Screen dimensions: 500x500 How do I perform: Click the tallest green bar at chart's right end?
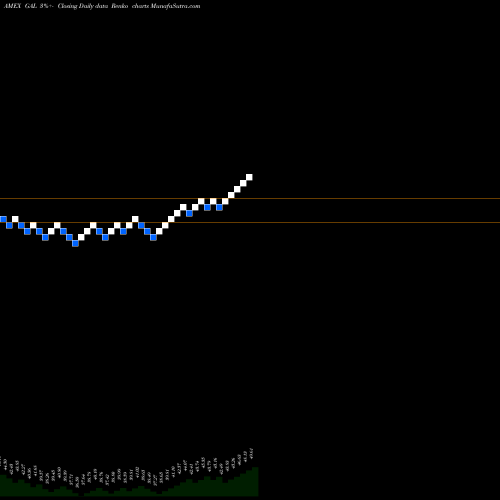(255, 481)
